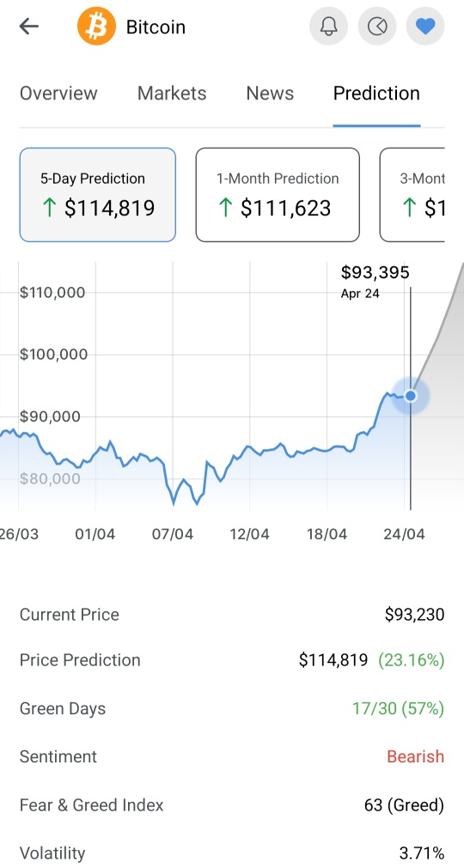Select the partially visible 3-Month Prediction card
Image resolution: width=464 pixels, height=868 pixels.
tap(412, 195)
